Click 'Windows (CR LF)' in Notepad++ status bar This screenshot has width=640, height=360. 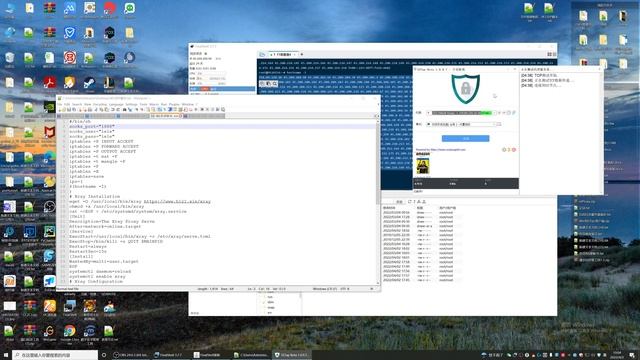(324, 289)
